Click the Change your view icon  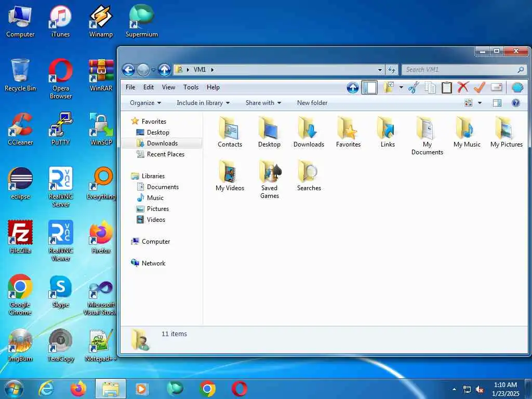click(x=469, y=103)
